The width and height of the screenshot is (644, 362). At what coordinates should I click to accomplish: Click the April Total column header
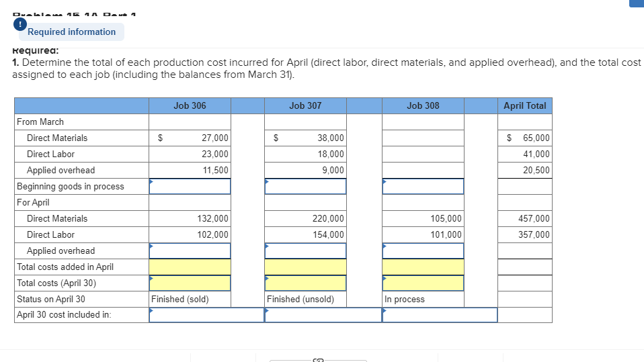coord(525,106)
